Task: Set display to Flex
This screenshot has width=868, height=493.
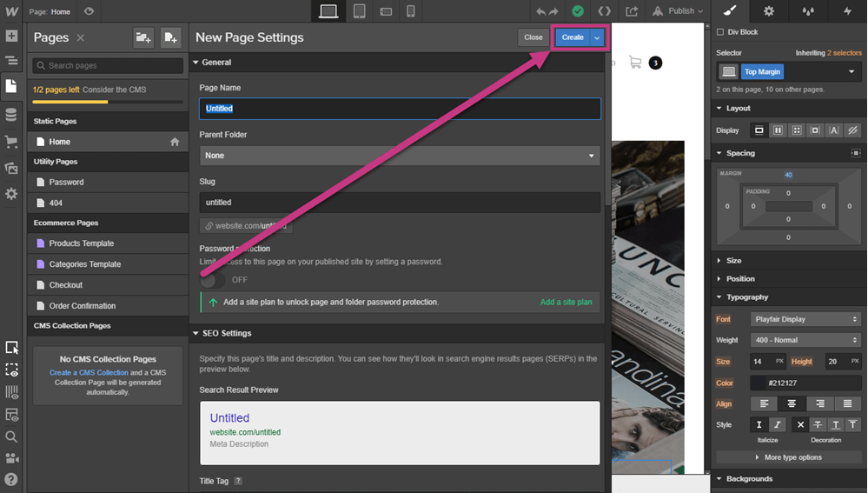Action: click(778, 130)
